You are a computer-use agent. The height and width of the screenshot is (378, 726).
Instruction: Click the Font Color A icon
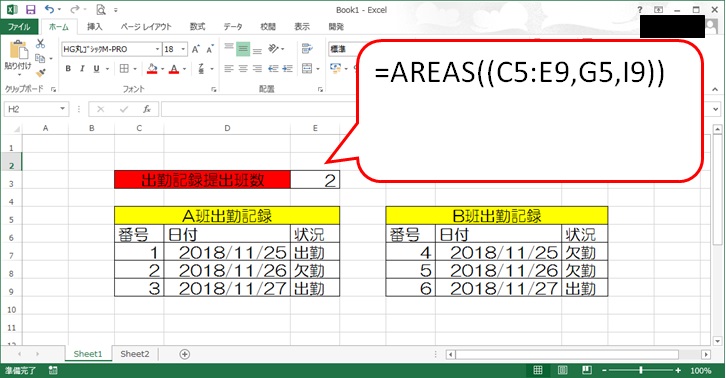tap(174, 69)
